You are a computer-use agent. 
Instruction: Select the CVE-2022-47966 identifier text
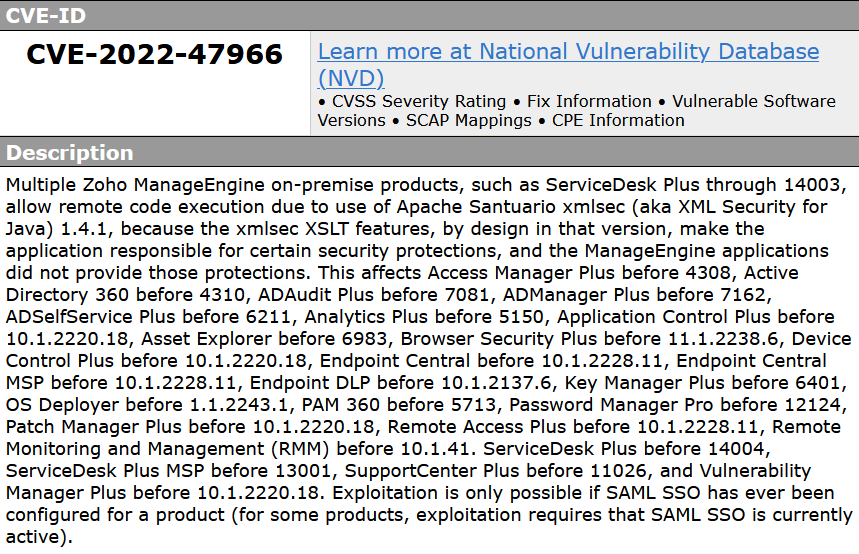tap(154, 54)
